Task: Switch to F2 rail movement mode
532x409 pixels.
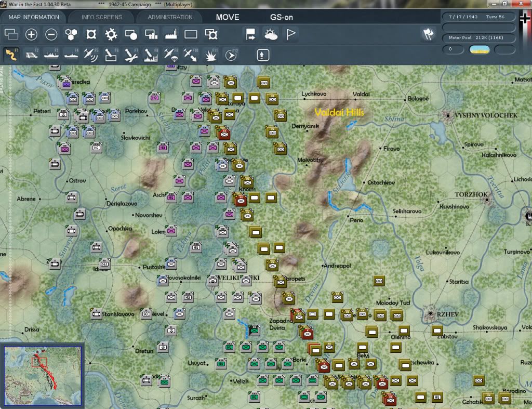Action: (32, 55)
